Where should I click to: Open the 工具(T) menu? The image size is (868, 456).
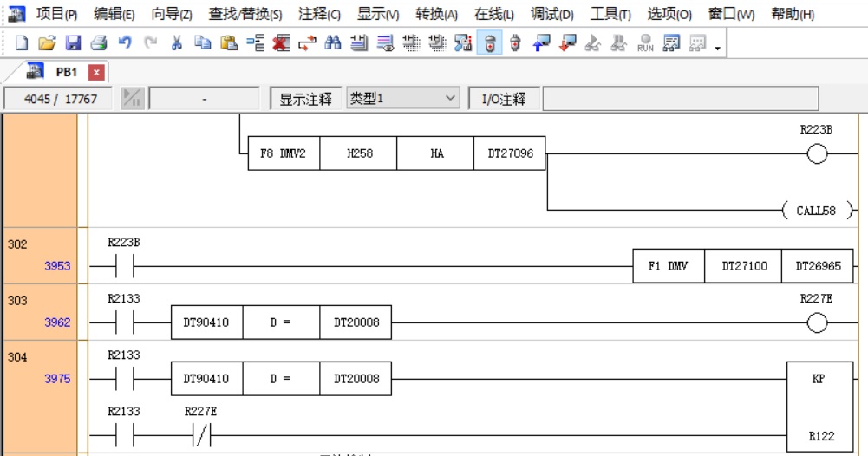610,14
